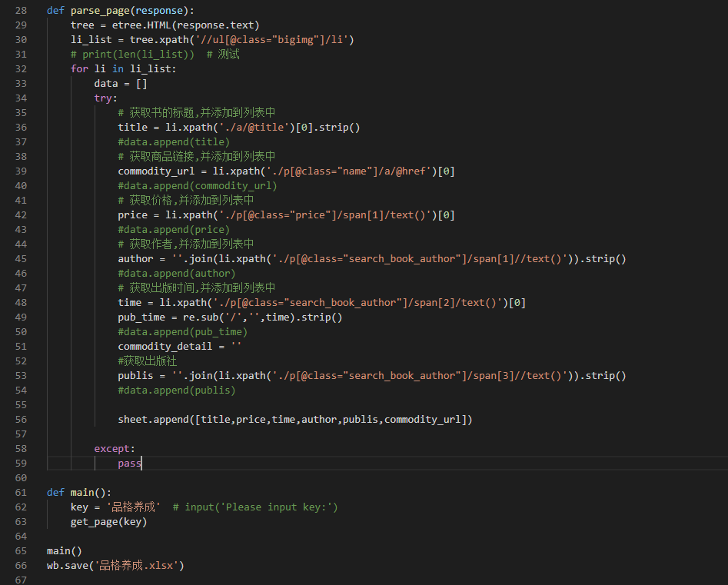The height and width of the screenshot is (585, 728).
Task: Click line number 67 in the gutter
Action: pos(21,580)
